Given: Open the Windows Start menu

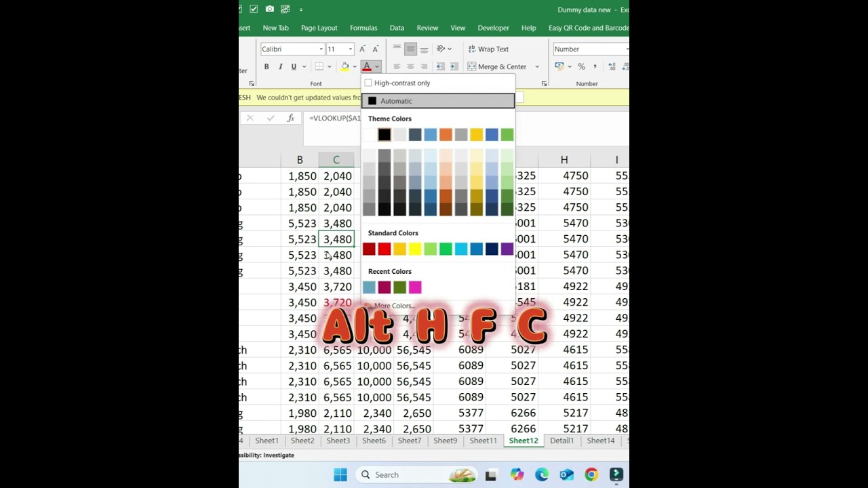Looking at the screenshot, I should (x=340, y=475).
